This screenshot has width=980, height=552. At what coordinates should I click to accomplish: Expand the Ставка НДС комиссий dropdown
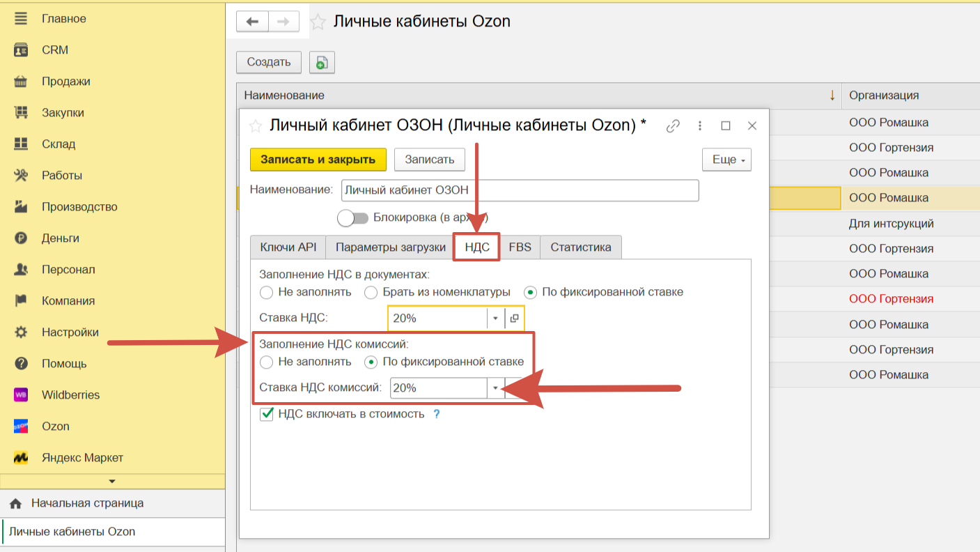(495, 388)
